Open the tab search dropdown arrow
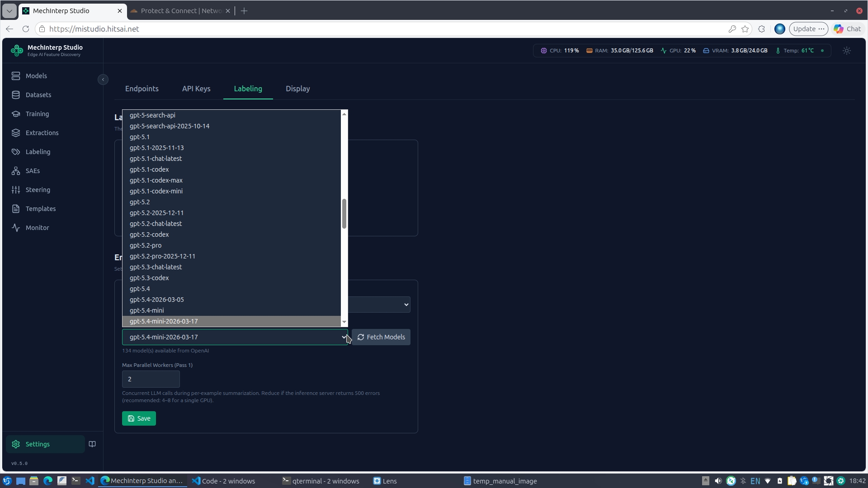The width and height of the screenshot is (868, 488). (9, 11)
